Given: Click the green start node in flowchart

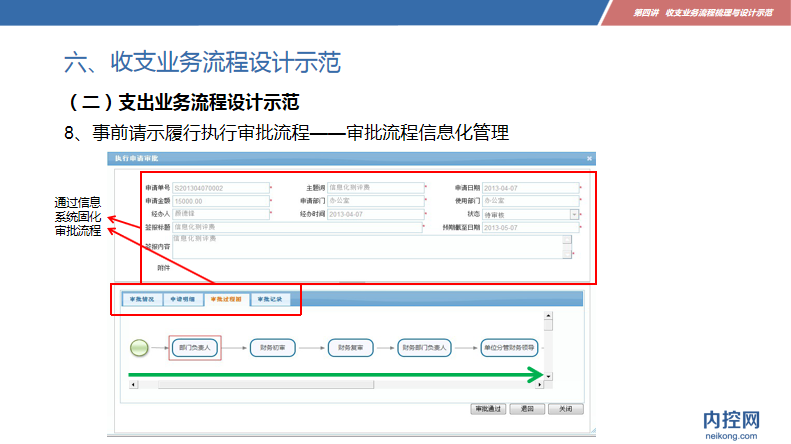Looking at the screenshot, I should click(139, 348).
